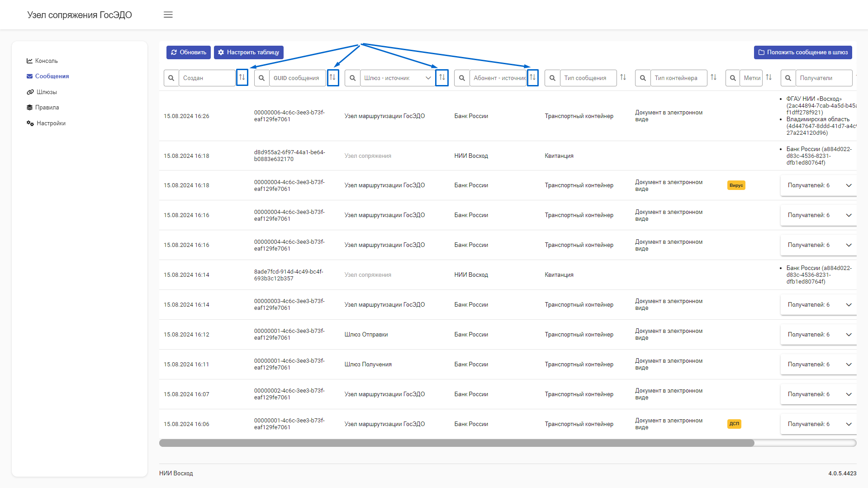This screenshot has width=868, height=488.
Task: Click version 4.0.5.4423 in footer
Action: point(842,474)
